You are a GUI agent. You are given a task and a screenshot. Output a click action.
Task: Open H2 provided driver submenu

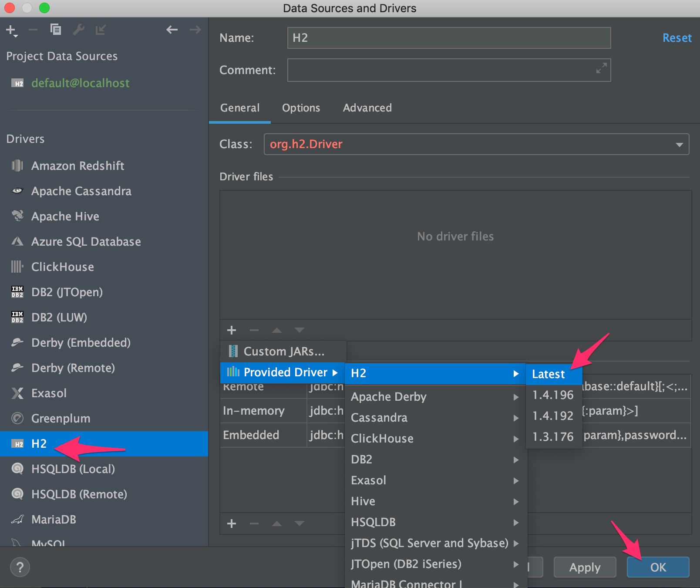[x=435, y=373]
